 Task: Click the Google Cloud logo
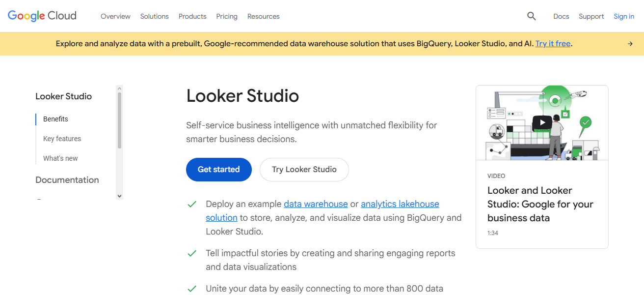coord(42,15)
